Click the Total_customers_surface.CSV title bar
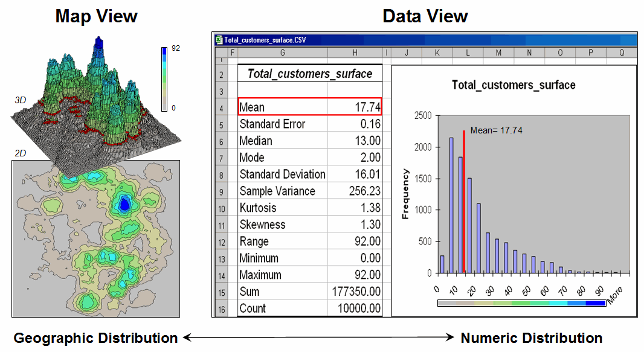 423,40
